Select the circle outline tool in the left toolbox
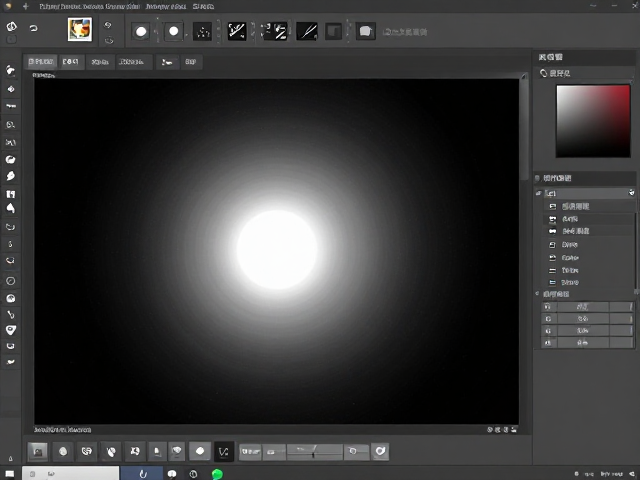 pos(11,281)
